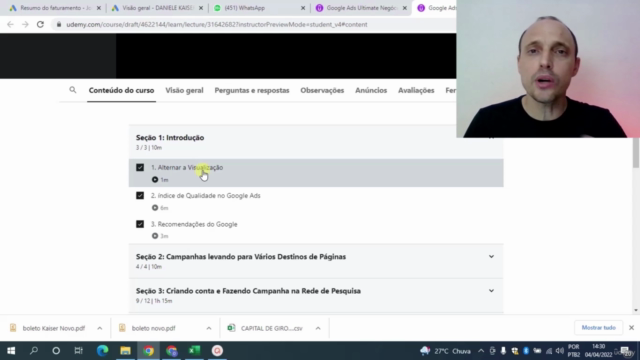Open Windows taskbar search
The width and height of the screenshot is (640, 360).
pos(34,351)
